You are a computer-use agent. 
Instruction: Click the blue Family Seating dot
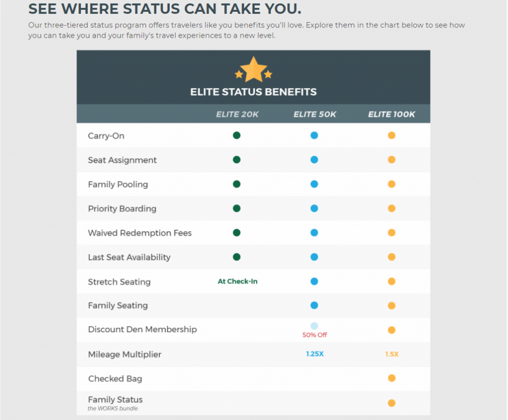[314, 305]
